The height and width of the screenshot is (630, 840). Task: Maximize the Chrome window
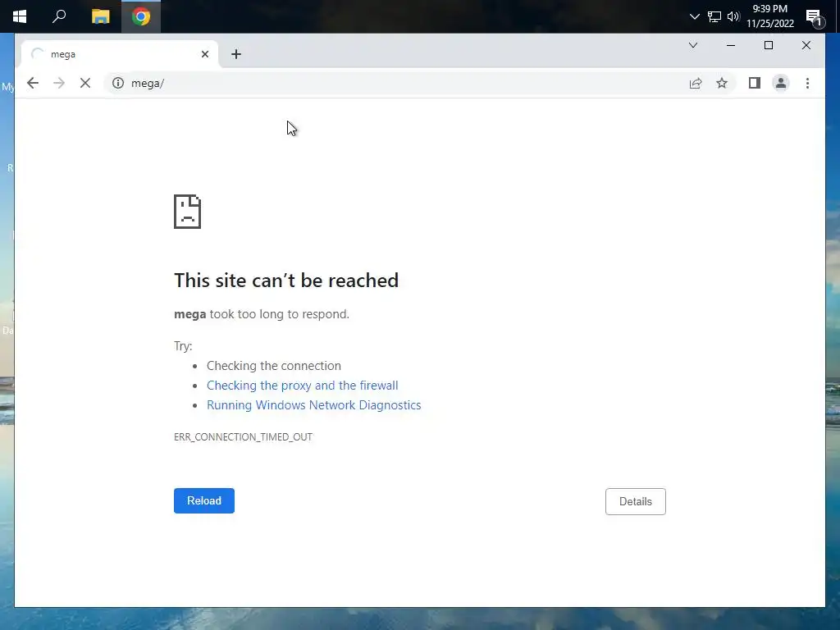768,46
